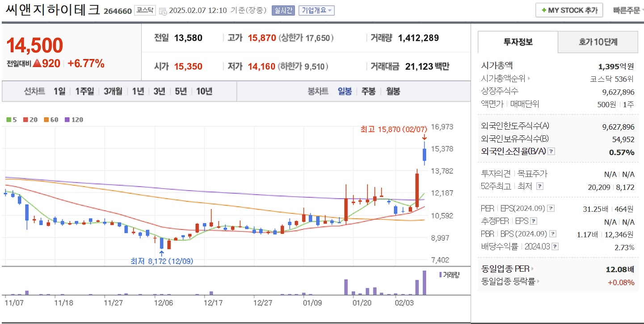Image resolution: width=644 pixels, height=324 pixels.
Task: Select the 3년 line chart period
Action: (159, 91)
